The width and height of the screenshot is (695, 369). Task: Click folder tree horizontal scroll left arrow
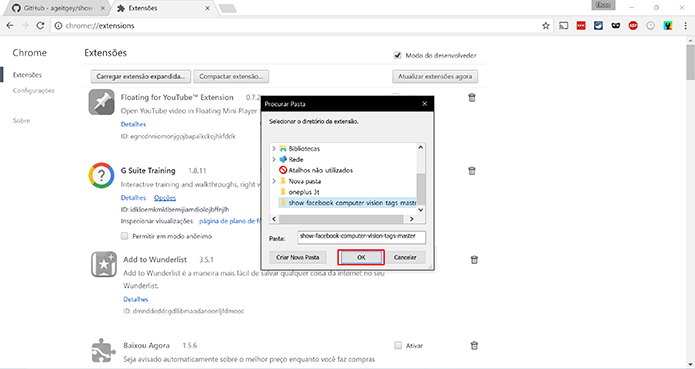click(x=274, y=219)
